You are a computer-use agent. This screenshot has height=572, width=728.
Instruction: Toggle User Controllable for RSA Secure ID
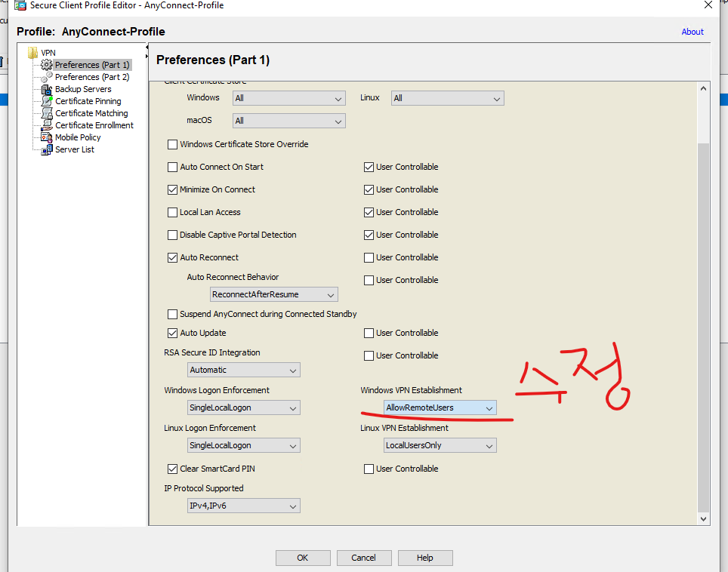[x=369, y=356]
